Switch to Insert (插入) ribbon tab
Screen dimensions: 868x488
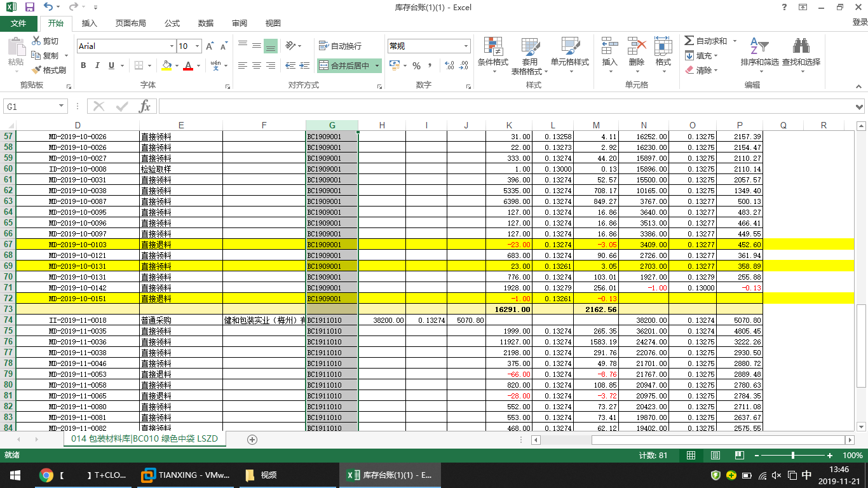[x=90, y=24]
